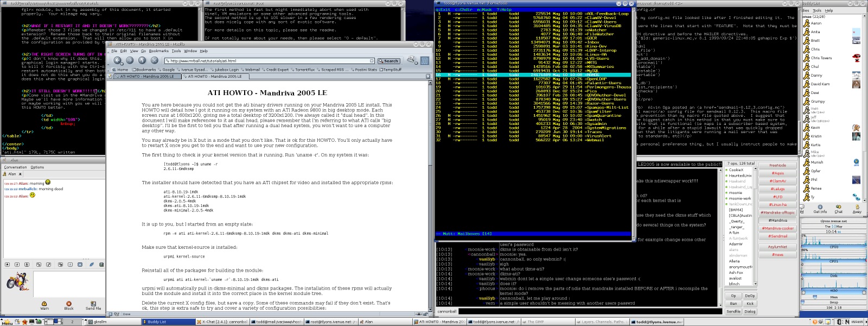The width and height of the screenshot is (868, 326).
Task: Click the Tux motorcycle buddy icon
Action: coord(17,283)
